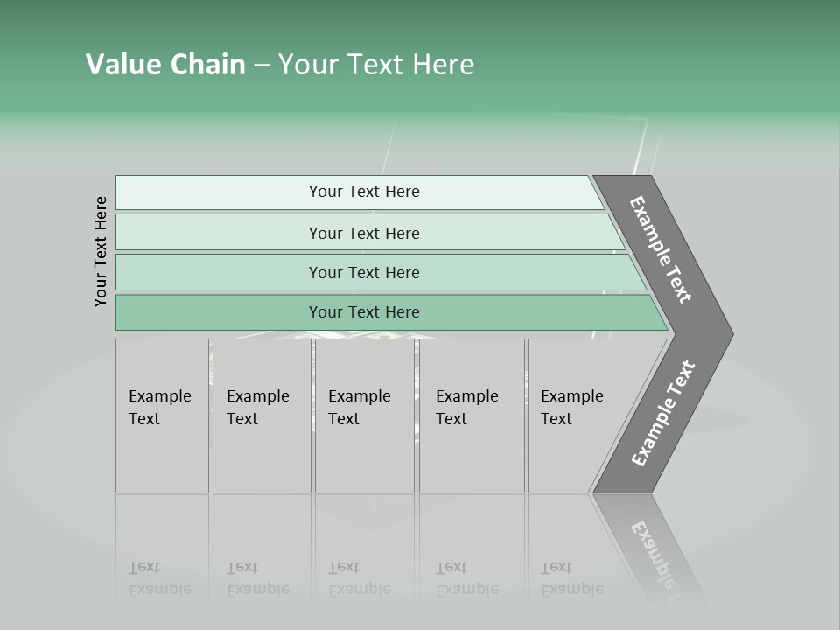Select the topmost lightest "Your Text Here" bar
Viewport: 840px width, 630px height.
pyautogui.click(x=363, y=192)
